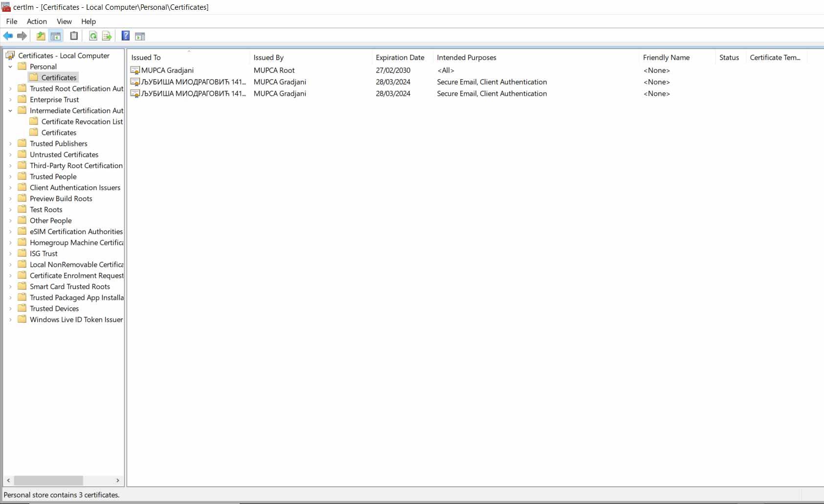Collapse the Personal folder node
Image resolution: width=824 pixels, height=504 pixels.
pyautogui.click(x=10, y=67)
